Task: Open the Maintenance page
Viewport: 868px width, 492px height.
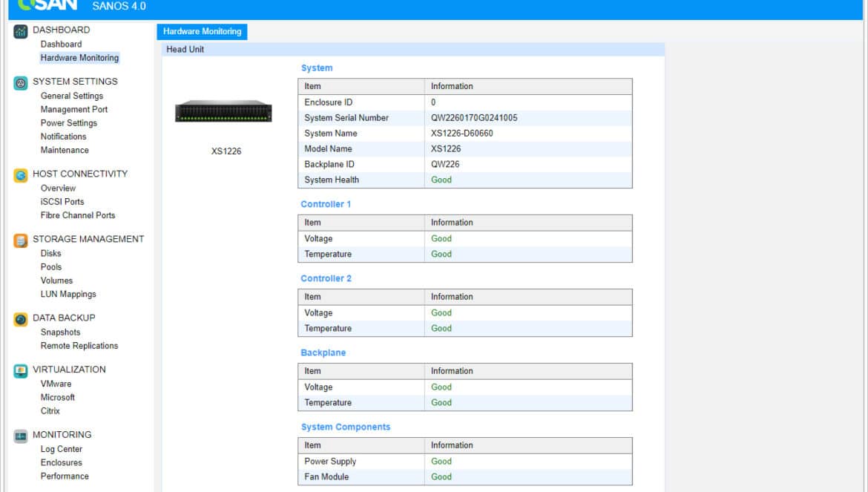Action: [65, 150]
